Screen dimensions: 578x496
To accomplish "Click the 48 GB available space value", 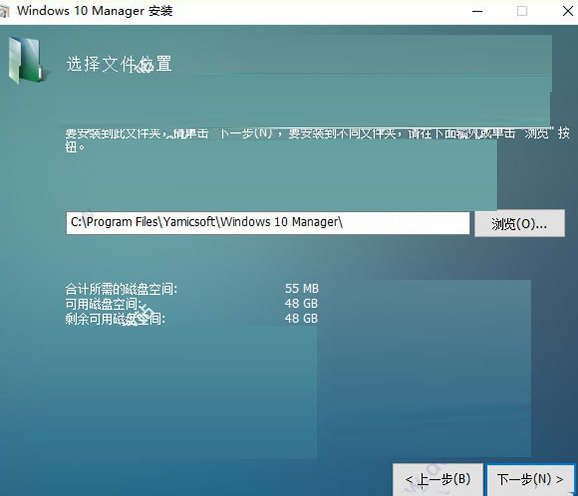I will 301,304.
